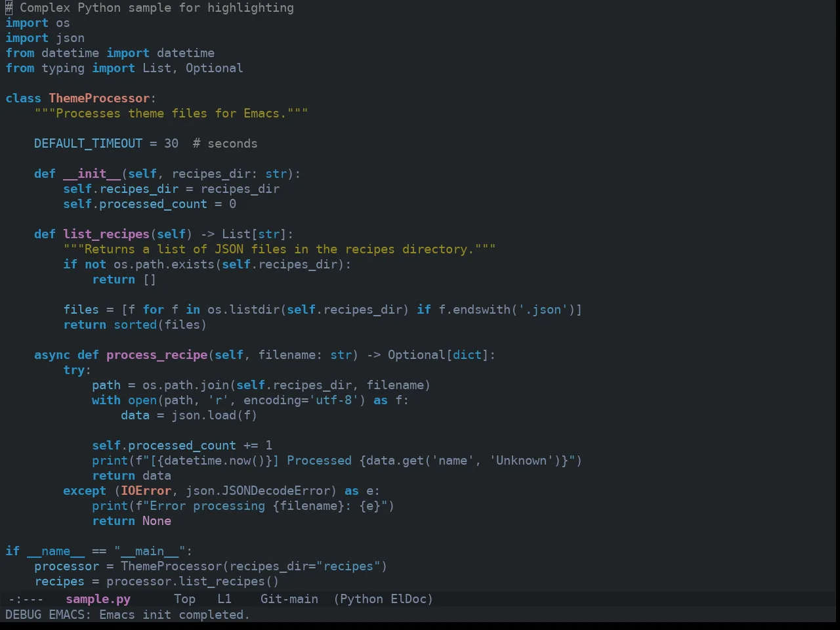Click the 'process_recipe' function definition name
Image resolution: width=840 pixels, height=630 pixels.
tap(157, 355)
